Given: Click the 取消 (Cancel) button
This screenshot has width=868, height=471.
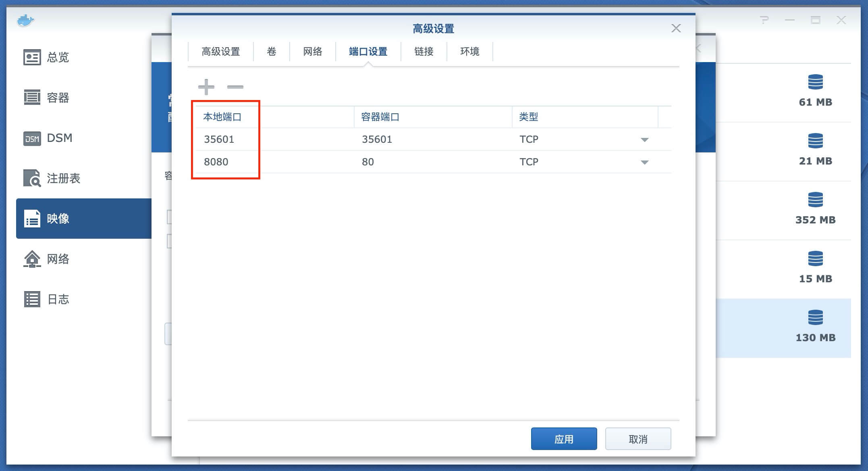Looking at the screenshot, I should tap(638, 439).
